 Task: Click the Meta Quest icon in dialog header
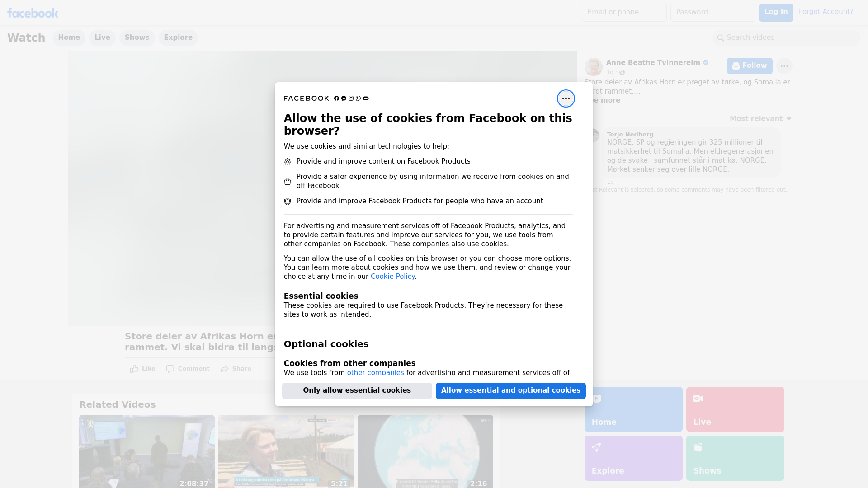click(x=366, y=99)
